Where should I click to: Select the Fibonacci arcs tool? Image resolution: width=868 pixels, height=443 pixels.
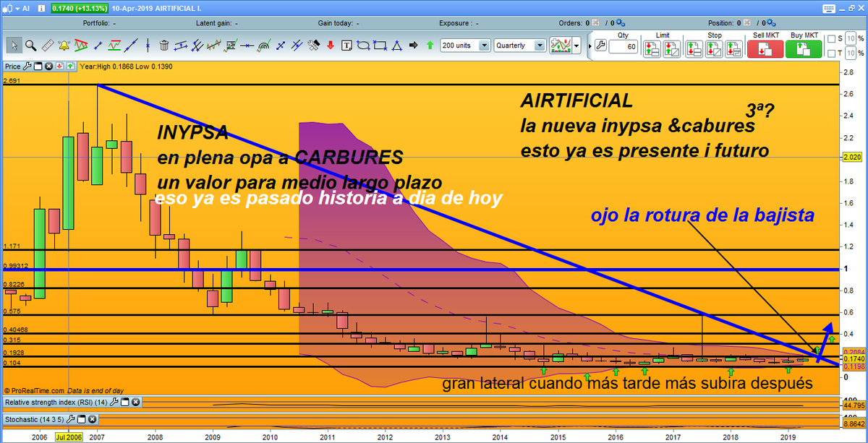pos(264,46)
